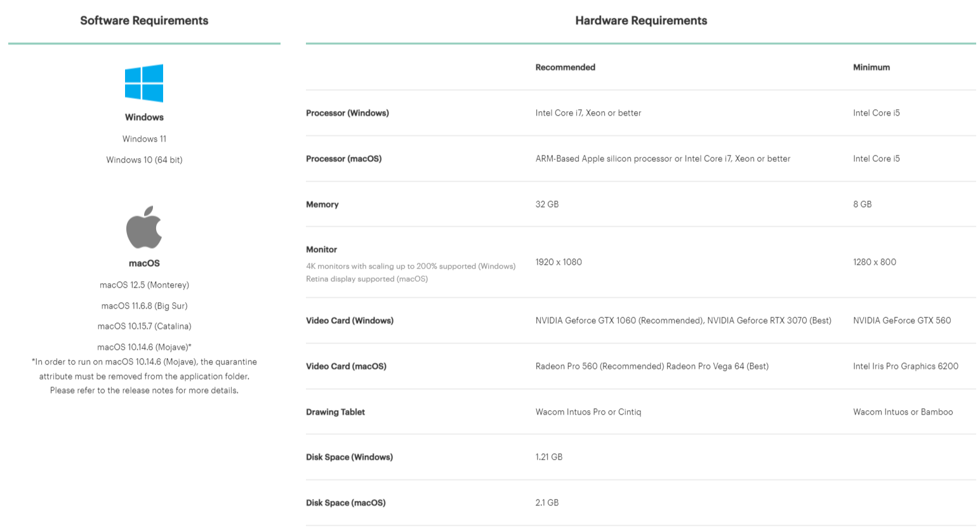Click the Video Card (macOS) row label

click(346, 366)
